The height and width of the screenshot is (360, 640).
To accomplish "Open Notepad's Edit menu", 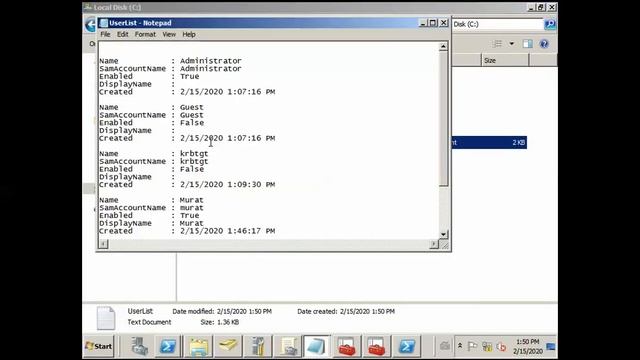I will tap(122, 34).
